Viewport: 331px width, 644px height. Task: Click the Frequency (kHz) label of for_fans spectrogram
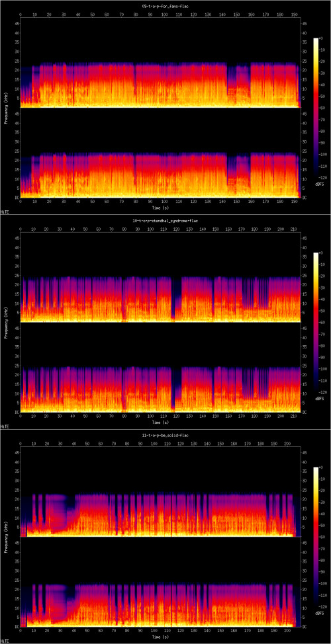7,107
